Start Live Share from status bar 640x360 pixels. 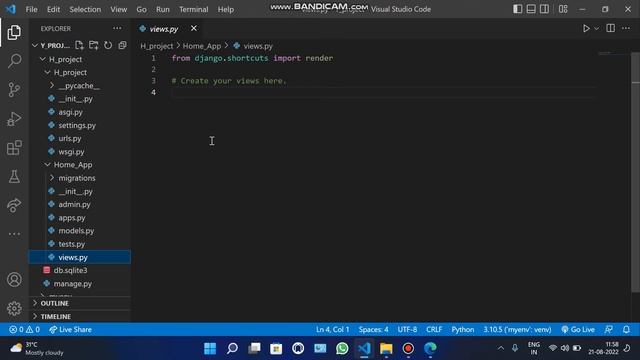[x=70, y=329]
